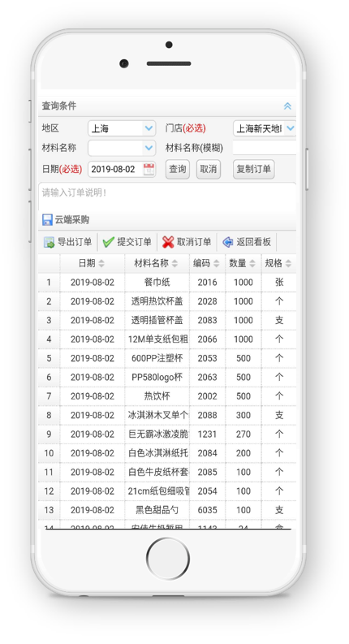Sort by the 数量 column header
Screen dimensions: 349x644
243,263
